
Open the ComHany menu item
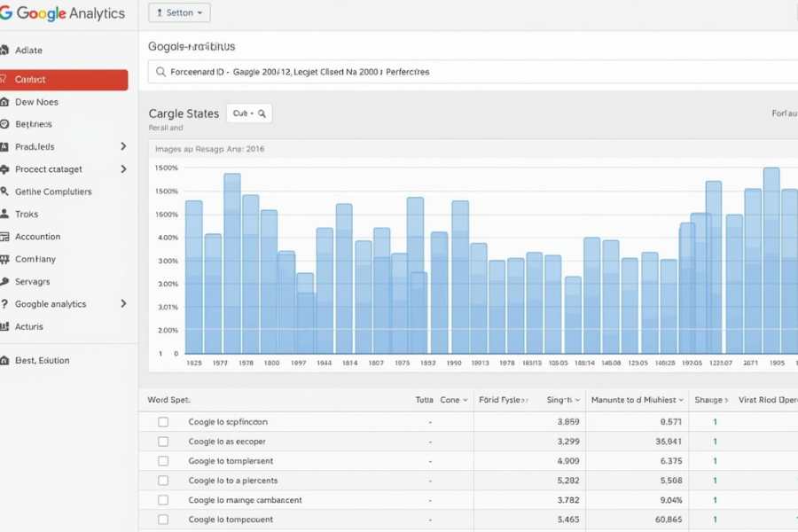coord(35,259)
